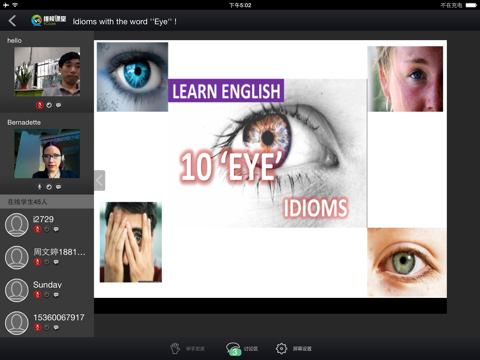Select student name i2729
Screen dimensions: 480x360
[x=43, y=219]
